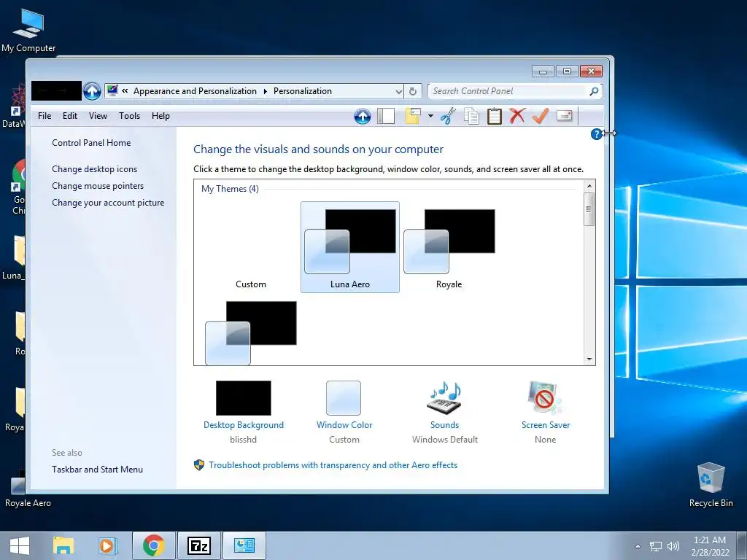Click the Cut scissors icon
Screen dimensions: 747x560
[x=448, y=116]
